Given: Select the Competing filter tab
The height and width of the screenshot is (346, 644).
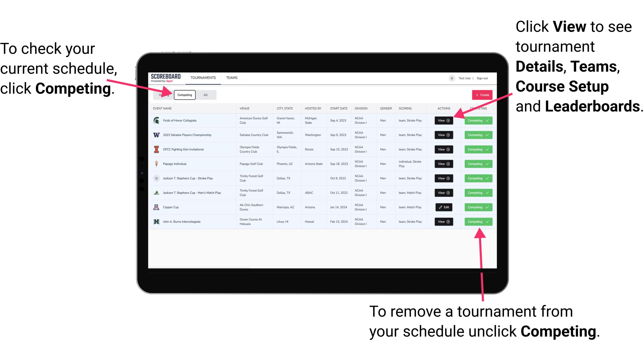Looking at the screenshot, I should coord(185,95).
